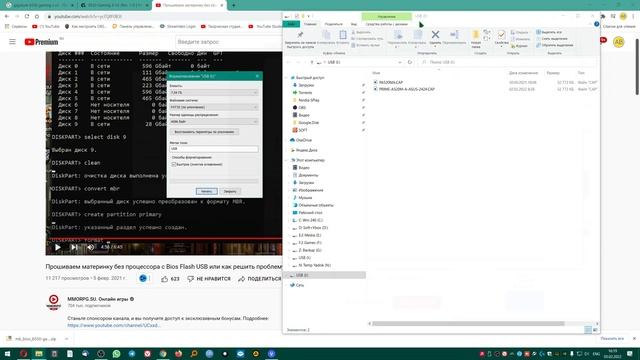Viewport: 640px width, 360px height.
Task: Open quick access toolbar customize dropdown
Action: click(309, 16)
